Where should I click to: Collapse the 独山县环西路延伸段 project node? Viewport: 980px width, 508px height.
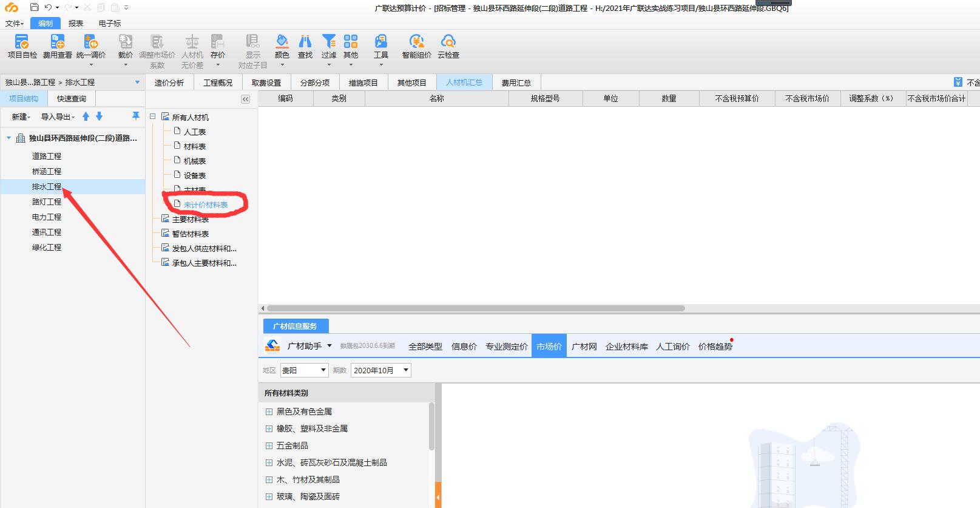pyautogui.click(x=8, y=138)
